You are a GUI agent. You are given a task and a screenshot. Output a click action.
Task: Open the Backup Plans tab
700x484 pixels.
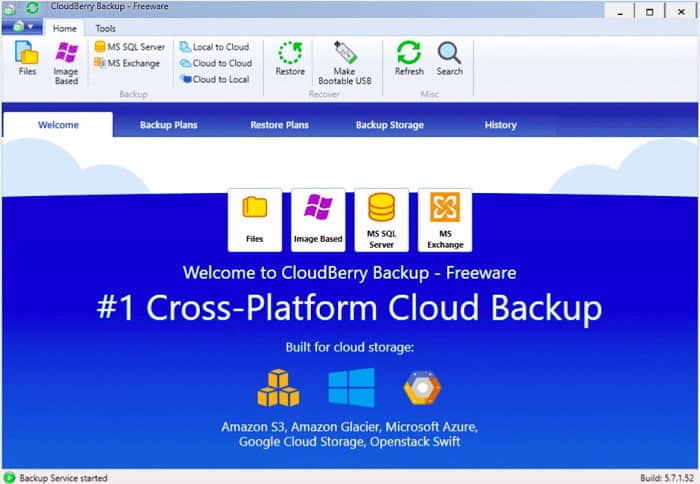click(x=168, y=125)
